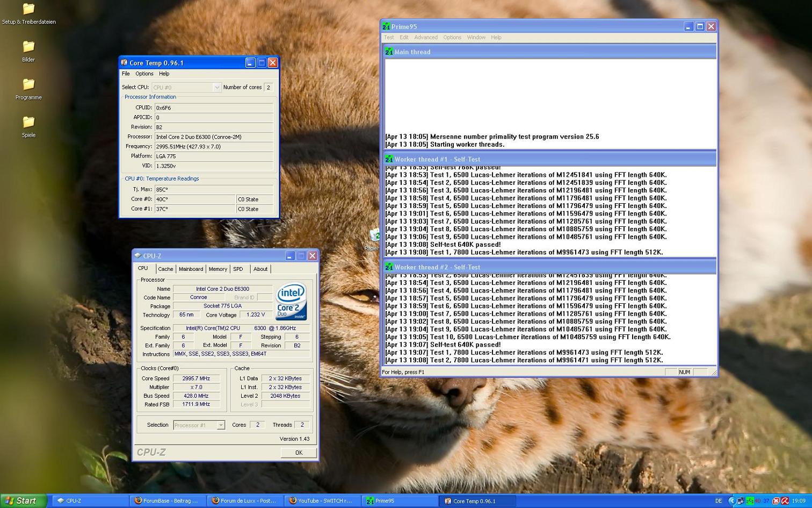812x508 pixels.
Task: Click the Worker thread #1 - Self-Test title bar
Action: pyautogui.click(x=550, y=159)
